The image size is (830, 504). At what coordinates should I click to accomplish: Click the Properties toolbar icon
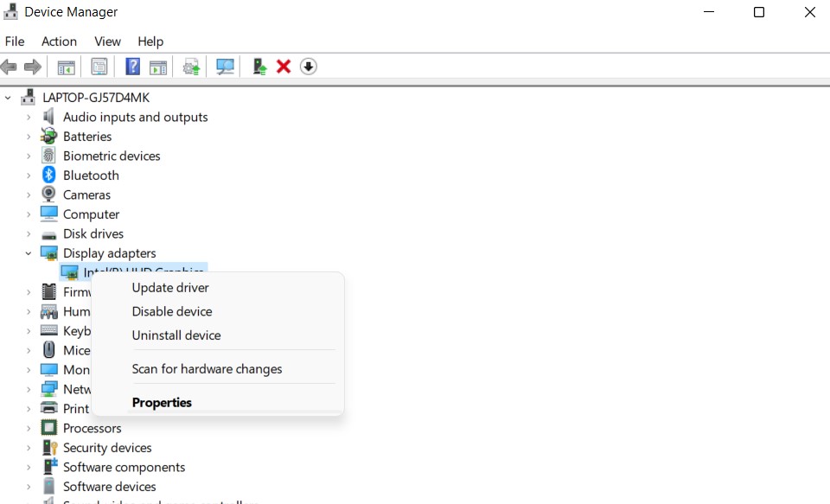[x=99, y=67]
